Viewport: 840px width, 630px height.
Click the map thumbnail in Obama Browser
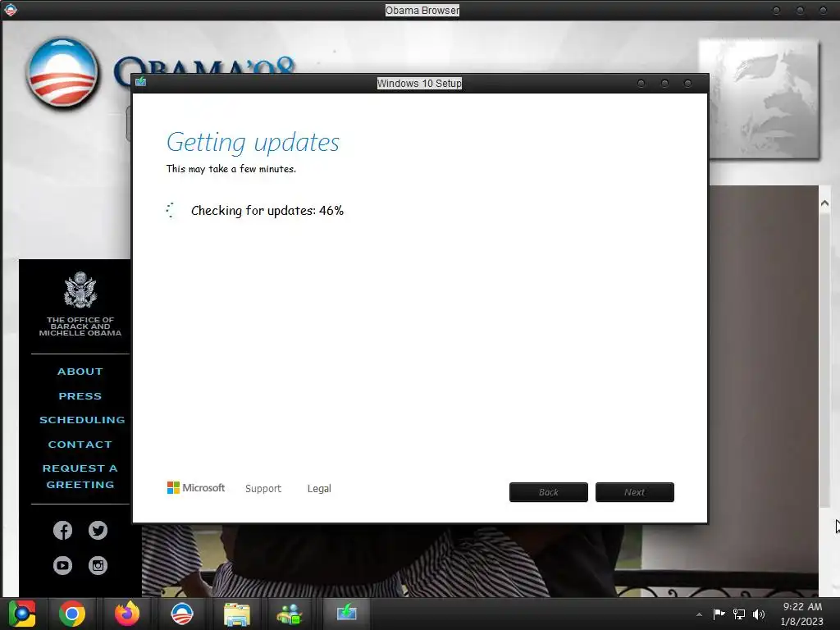coord(759,99)
